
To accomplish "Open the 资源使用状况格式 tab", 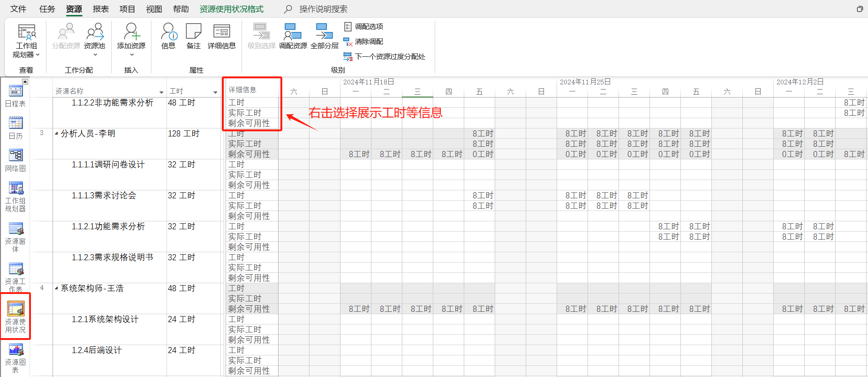I will [232, 9].
